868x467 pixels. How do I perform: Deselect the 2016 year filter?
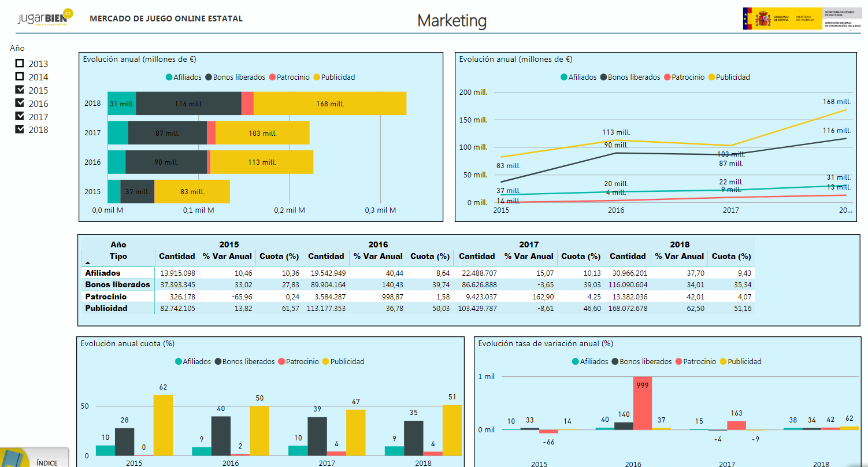(x=20, y=103)
